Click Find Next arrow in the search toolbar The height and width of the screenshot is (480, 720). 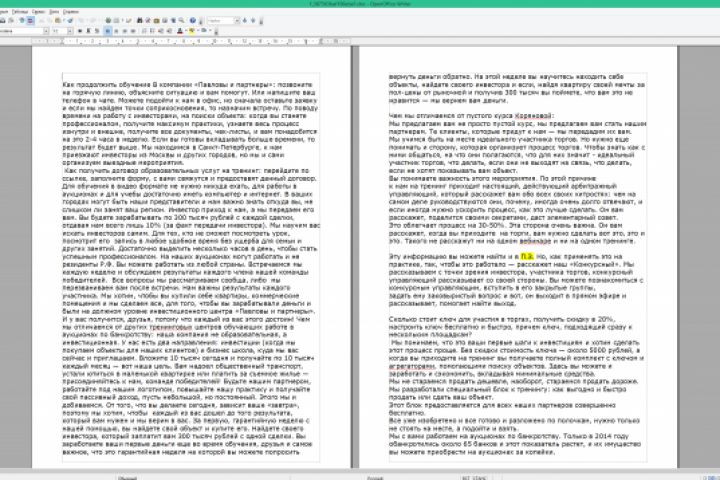pos(245,21)
